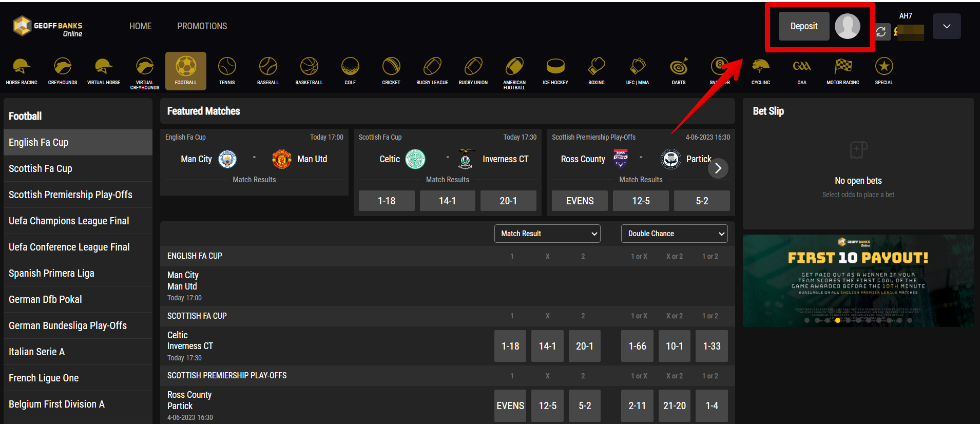Go to the HOME menu

[x=140, y=26]
